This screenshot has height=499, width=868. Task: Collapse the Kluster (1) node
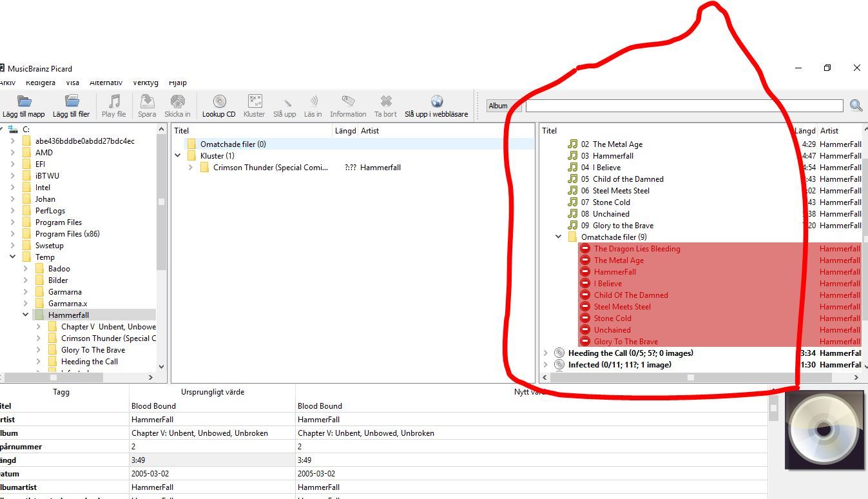178,156
